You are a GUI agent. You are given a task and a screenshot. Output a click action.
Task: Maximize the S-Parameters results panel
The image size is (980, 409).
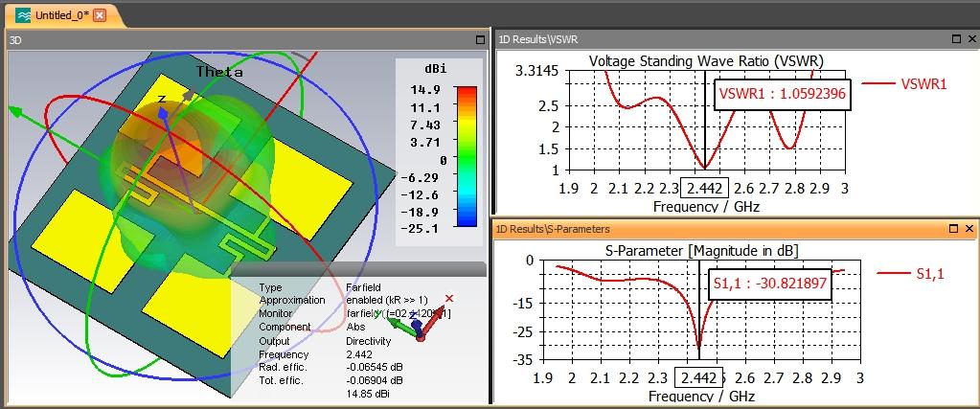pyautogui.click(x=954, y=229)
